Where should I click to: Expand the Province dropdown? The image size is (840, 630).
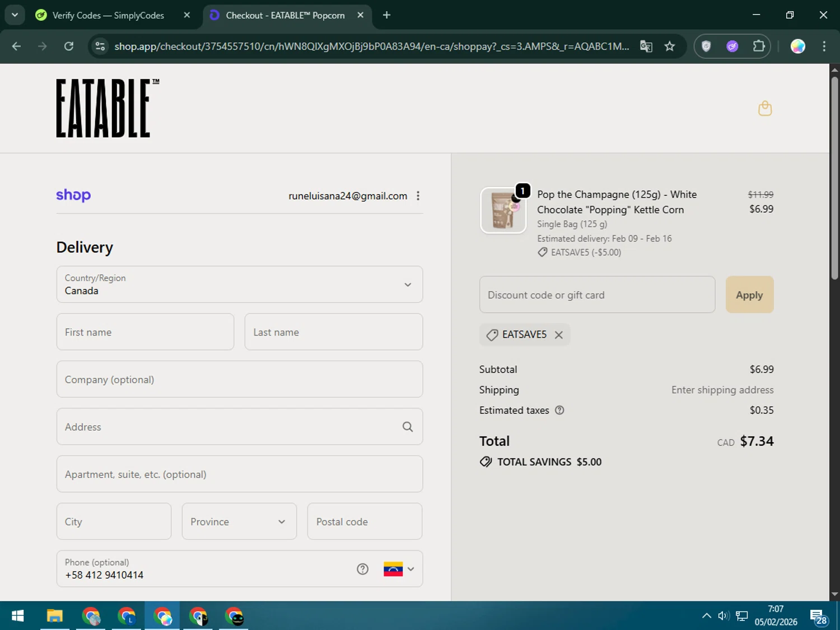pyautogui.click(x=239, y=521)
